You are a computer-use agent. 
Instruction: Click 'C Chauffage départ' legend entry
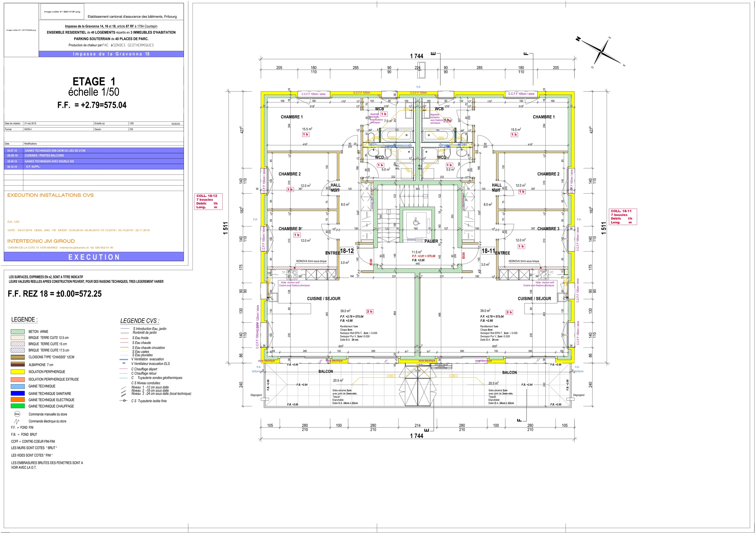(144, 369)
